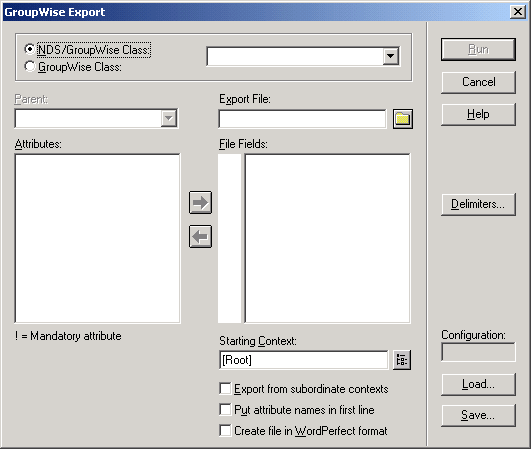Click the Run button
Viewport: 531px width, 449px height.
point(478,49)
